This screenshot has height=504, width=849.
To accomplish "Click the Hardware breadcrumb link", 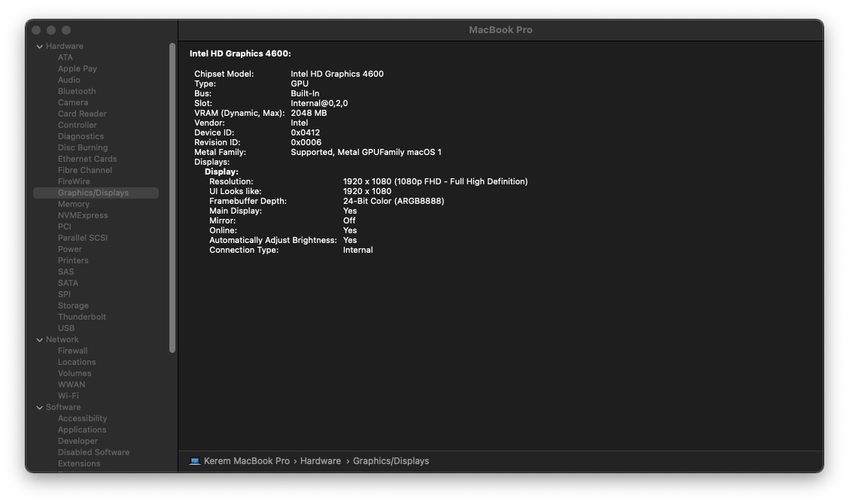I will (321, 460).
